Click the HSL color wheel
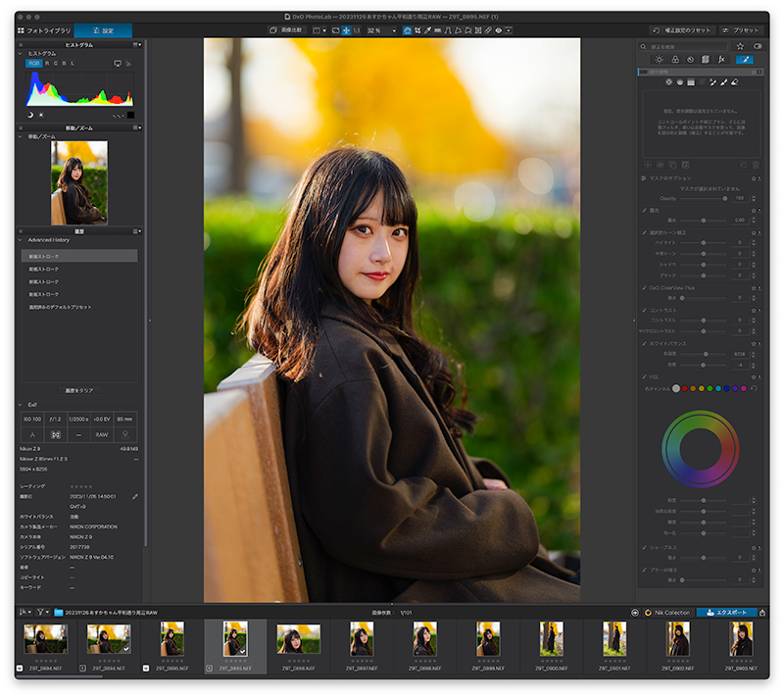Image resolution: width=784 pixels, height=697 pixels. (701, 449)
